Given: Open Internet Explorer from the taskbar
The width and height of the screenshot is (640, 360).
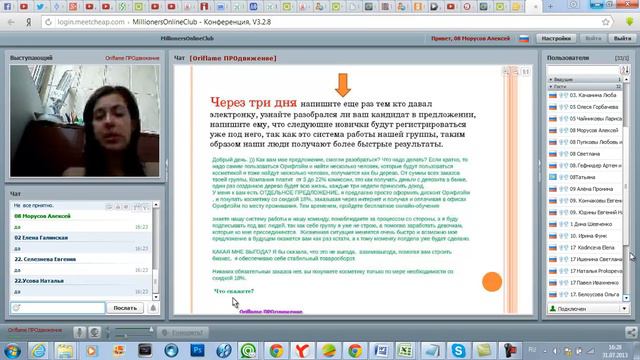Looking at the screenshot, I should (x=39, y=350).
